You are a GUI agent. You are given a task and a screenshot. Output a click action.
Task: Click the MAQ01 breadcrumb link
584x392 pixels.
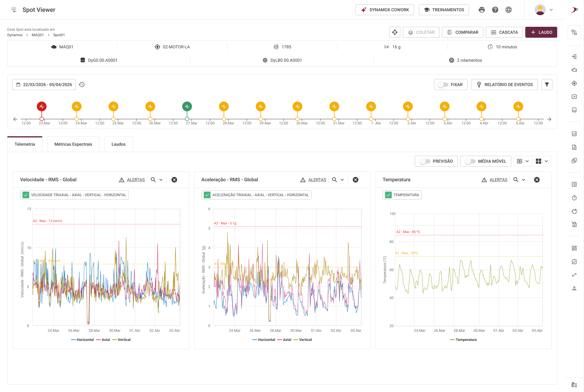point(38,35)
